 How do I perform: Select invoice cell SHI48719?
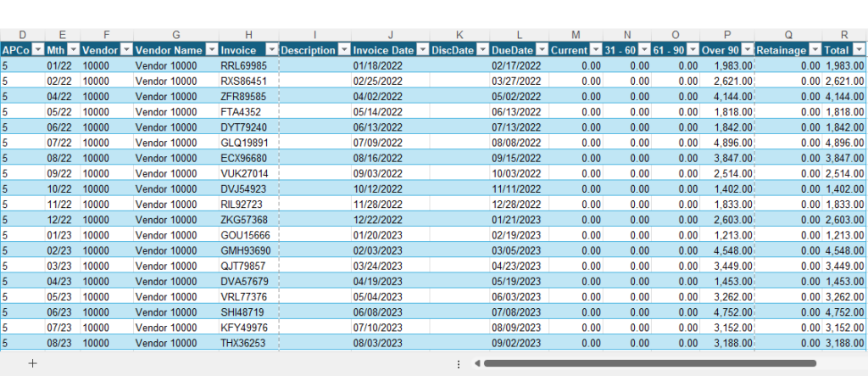point(248,312)
